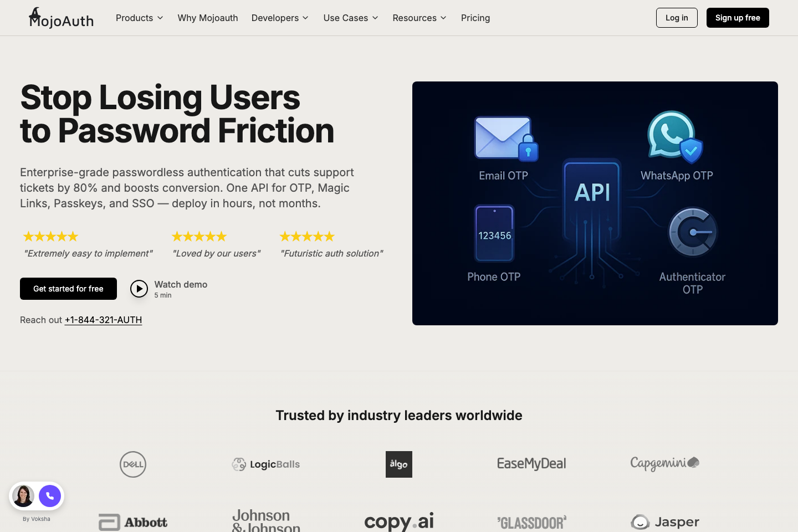Expand the Use Cases menu
Screen dimensions: 798x532
pyautogui.click(x=350, y=18)
